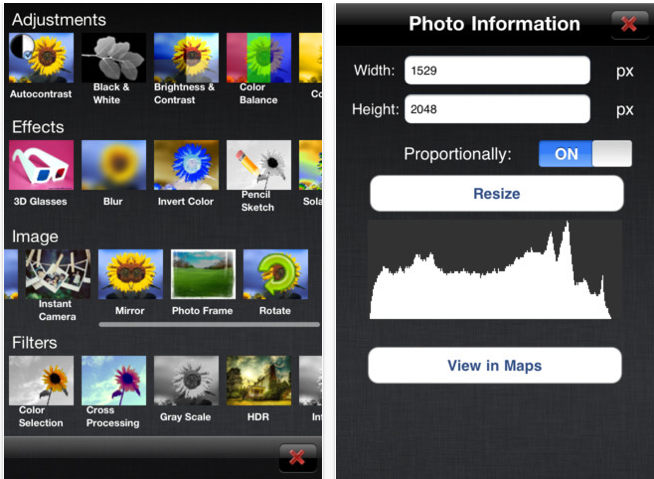The width and height of the screenshot is (654, 479).
Task: Toggle the Proportionally switch off
Action: click(x=585, y=154)
